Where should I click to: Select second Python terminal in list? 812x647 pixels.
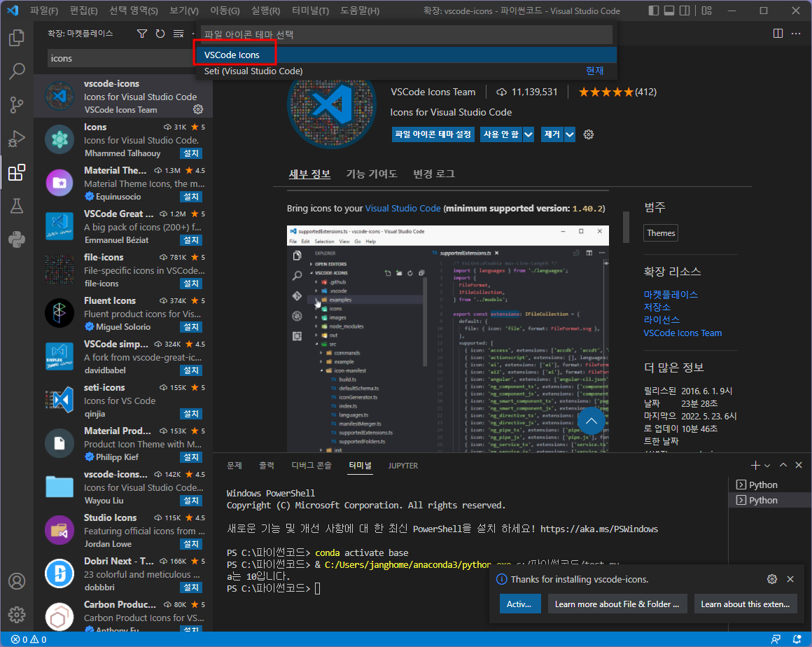click(769, 501)
